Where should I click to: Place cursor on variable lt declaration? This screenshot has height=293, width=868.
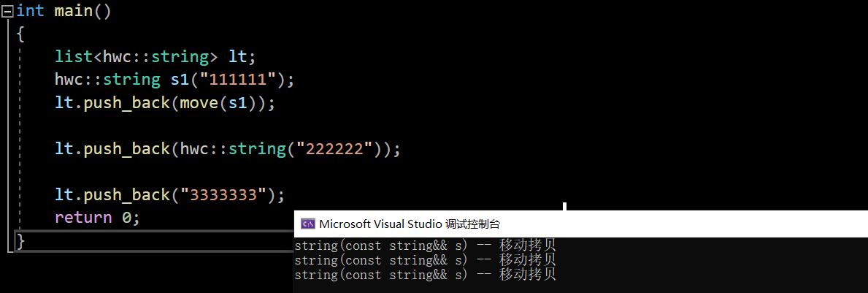pyautogui.click(x=238, y=56)
